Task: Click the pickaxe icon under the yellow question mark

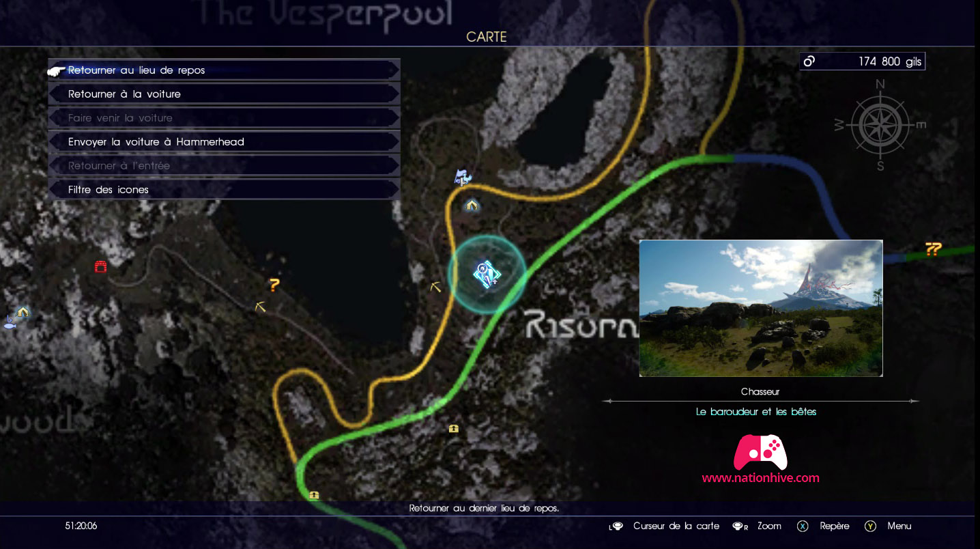Action: [259, 307]
